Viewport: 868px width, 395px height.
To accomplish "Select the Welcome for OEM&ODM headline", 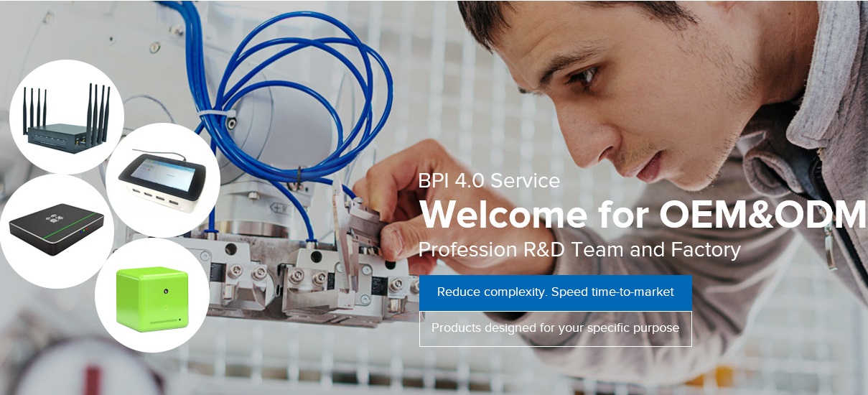I will click(x=643, y=213).
